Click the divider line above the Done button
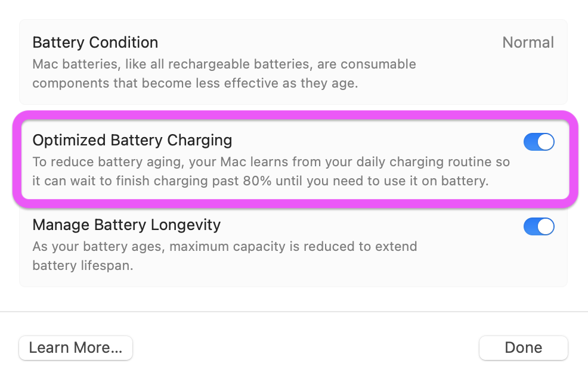588x379 pixels. pyautogui.click(x=294, y=312)
